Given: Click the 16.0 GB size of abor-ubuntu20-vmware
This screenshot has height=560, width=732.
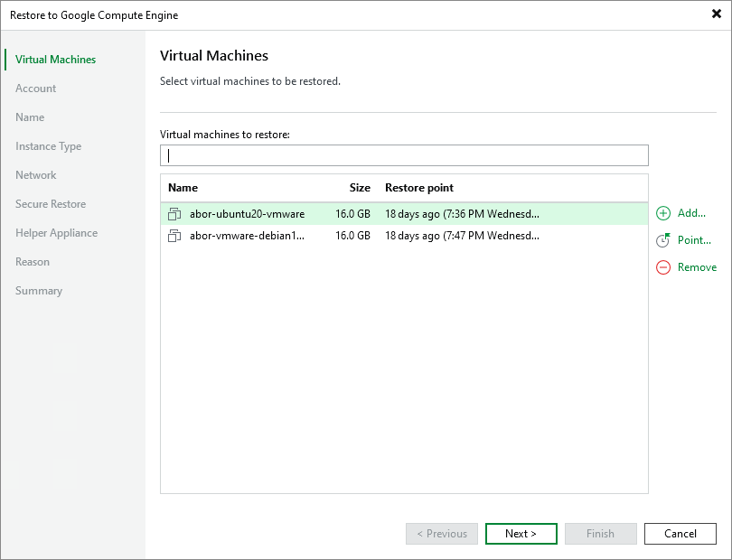Looking at the screenshot, I should (352, 214).
